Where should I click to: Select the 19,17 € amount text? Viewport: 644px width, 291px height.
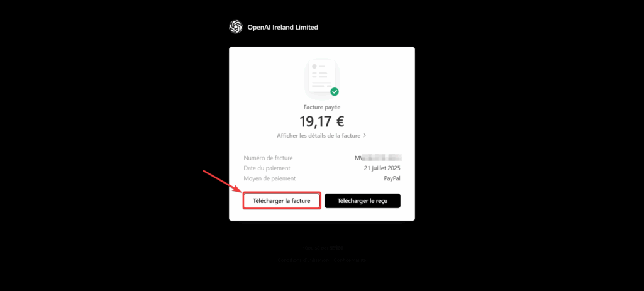321,121
